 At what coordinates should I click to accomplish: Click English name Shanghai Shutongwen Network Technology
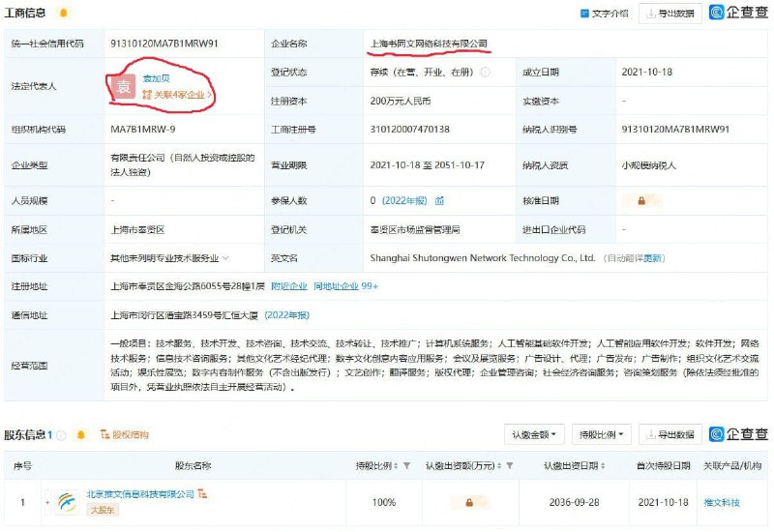[482, 257]
